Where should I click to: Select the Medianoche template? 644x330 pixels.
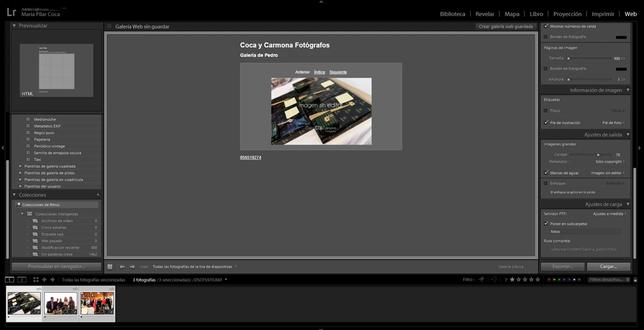coord(45,119)
